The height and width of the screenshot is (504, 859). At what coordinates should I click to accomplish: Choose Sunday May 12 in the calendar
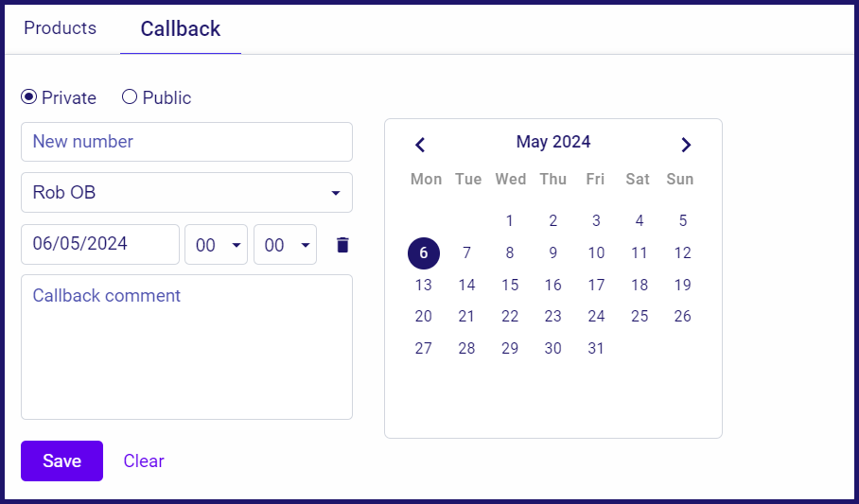coord(683,253)
